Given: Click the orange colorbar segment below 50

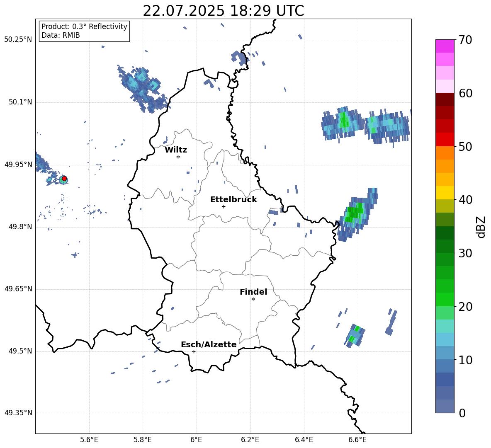Looking at the screenshot, I should point(445,153).
